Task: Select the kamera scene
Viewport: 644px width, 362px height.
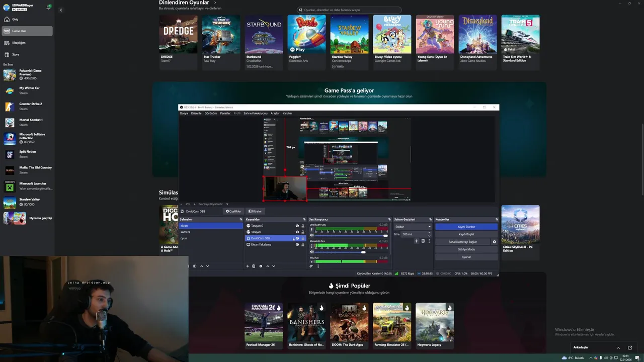Action: pos(211,232)
